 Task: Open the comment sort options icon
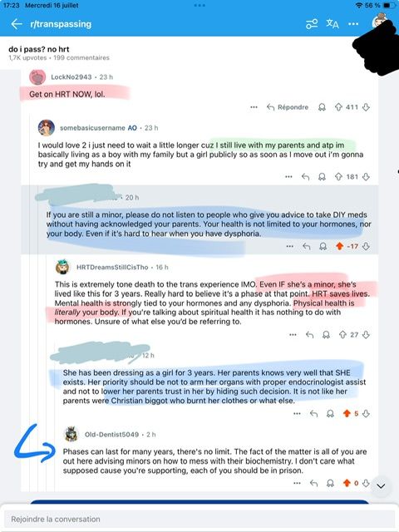coord(312,24)
